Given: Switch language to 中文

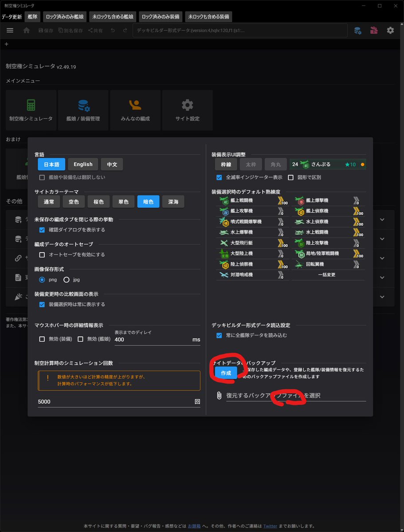Looking at the screenshot, I should click(112, 164).
